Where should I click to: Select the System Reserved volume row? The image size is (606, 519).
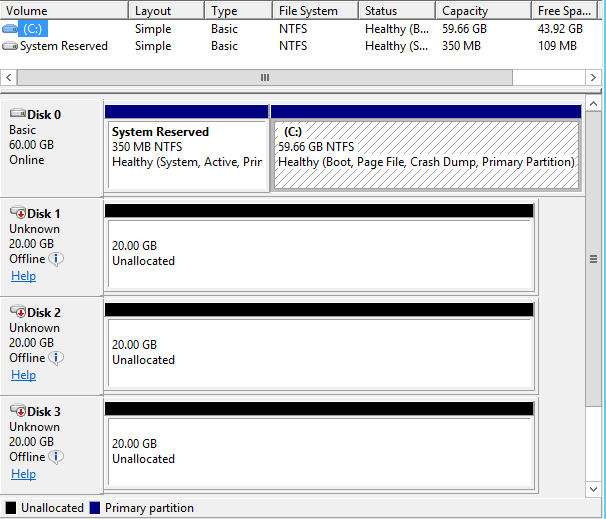63,46
